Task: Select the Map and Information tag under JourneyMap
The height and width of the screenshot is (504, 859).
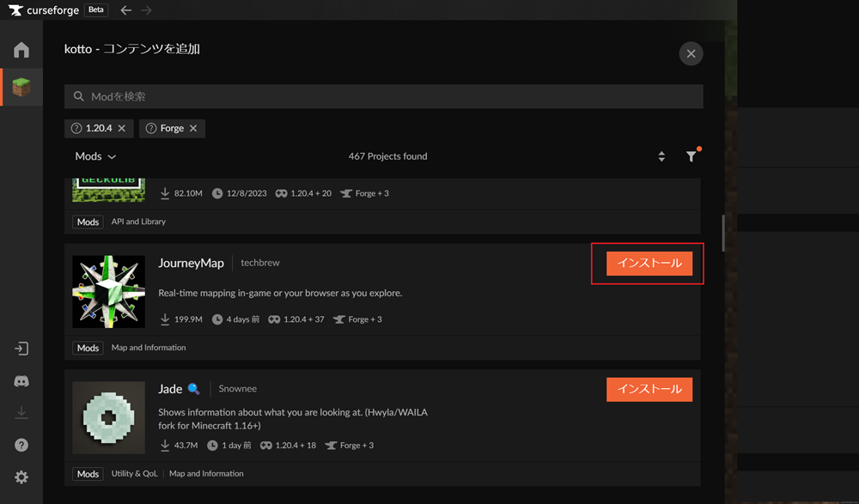Action: point(149,348)
